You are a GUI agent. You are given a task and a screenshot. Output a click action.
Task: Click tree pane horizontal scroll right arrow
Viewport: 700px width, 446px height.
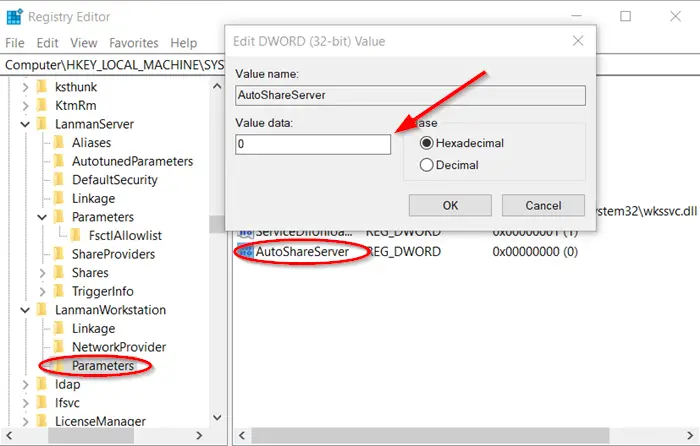click(200, 435)
